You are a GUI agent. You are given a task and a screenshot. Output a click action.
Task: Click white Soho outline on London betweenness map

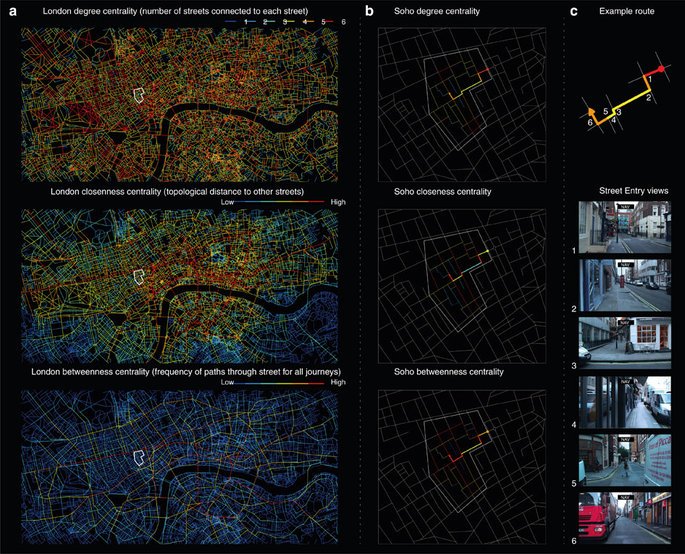coord(139,457)
